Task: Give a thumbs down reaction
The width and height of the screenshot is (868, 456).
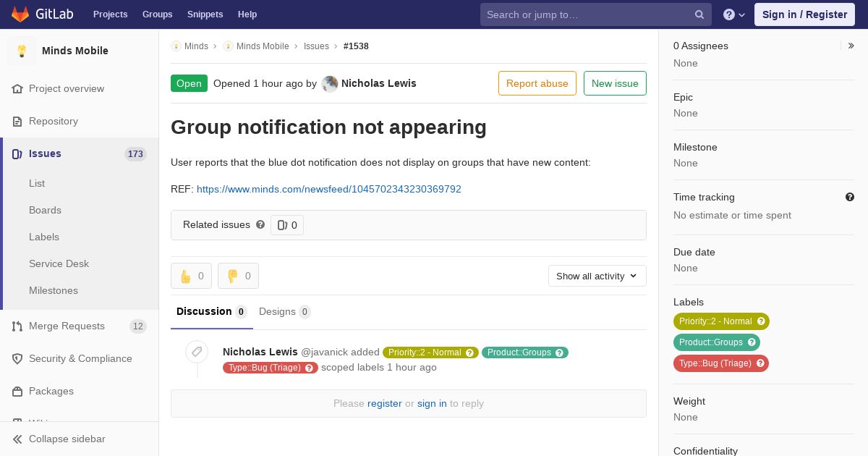Action: point(238,276)
